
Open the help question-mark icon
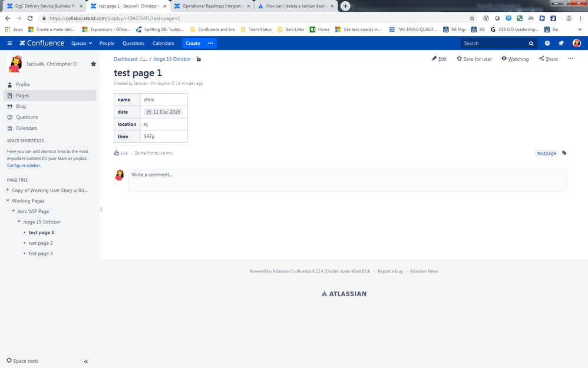point(547,43)
